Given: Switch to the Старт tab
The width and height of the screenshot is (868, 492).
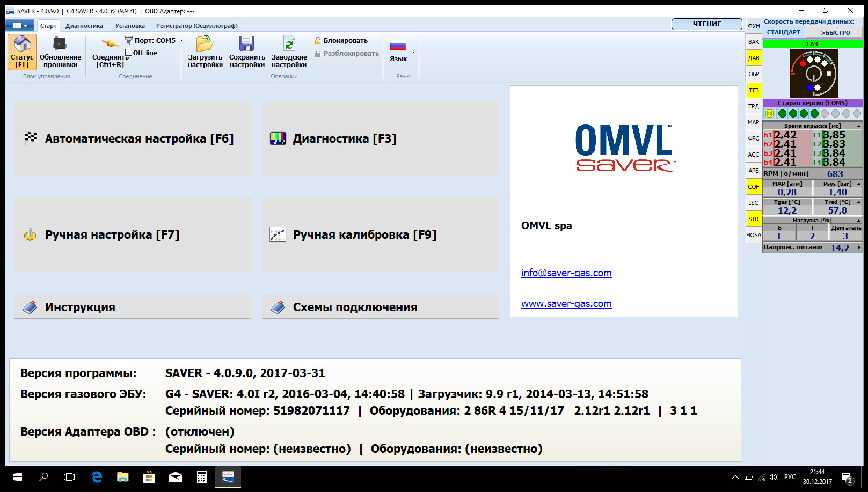Looking at the screenshot, I should (48, 26).
